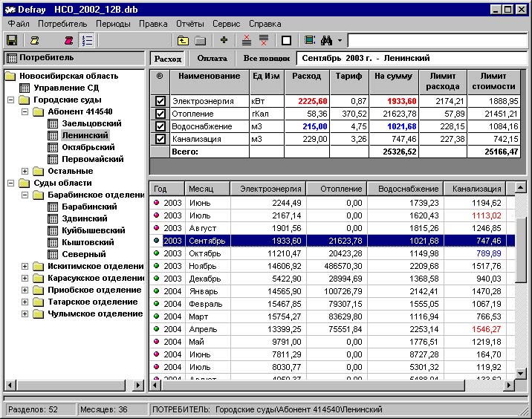
Task: Click the yellow scroll toolbar icon
Action: pyautogui.click(x=34, y=40)
